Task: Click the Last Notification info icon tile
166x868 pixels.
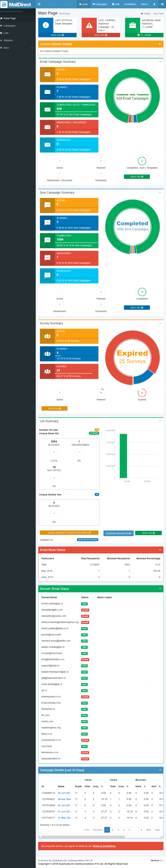Action: point(46,25)
